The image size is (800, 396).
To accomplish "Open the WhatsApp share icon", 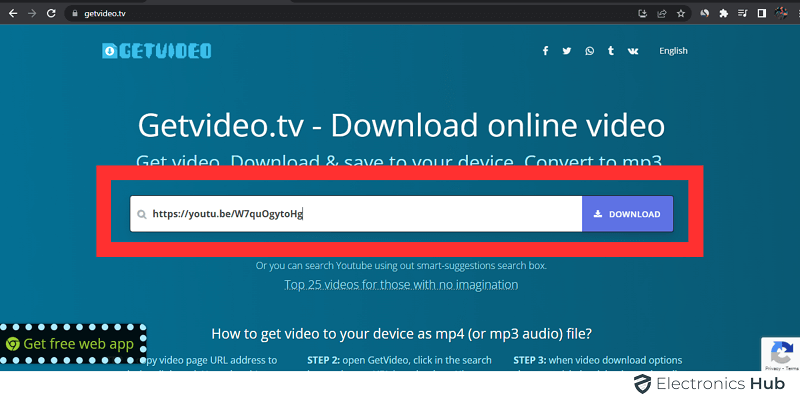I will click(589, 51).
